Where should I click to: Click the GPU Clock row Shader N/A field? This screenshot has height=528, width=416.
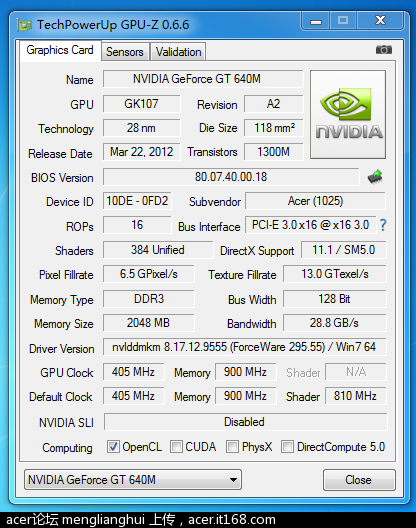tap(356, 372)
